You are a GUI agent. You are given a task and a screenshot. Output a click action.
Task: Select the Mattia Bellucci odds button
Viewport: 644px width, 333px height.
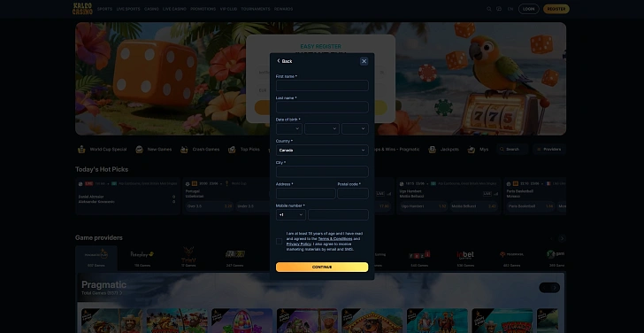point(473,206)
